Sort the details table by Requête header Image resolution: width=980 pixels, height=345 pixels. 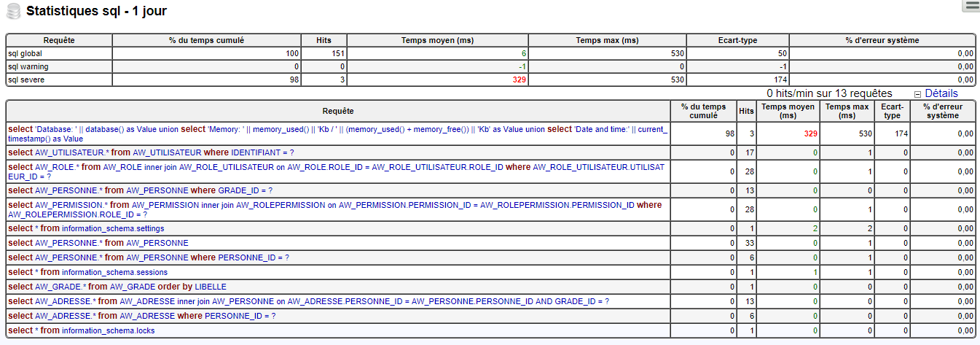tap(337, 111)
